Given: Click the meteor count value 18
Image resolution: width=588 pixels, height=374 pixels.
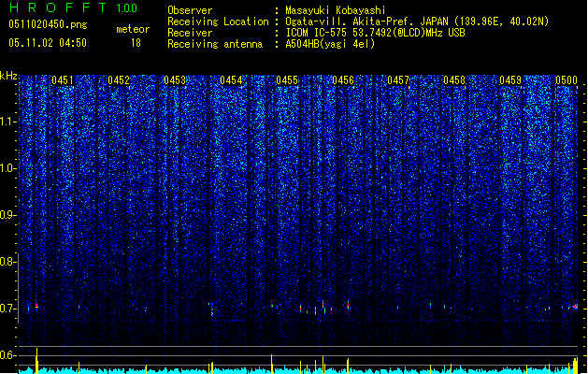Looking at the screenshot, I should [x=136, y=43].
